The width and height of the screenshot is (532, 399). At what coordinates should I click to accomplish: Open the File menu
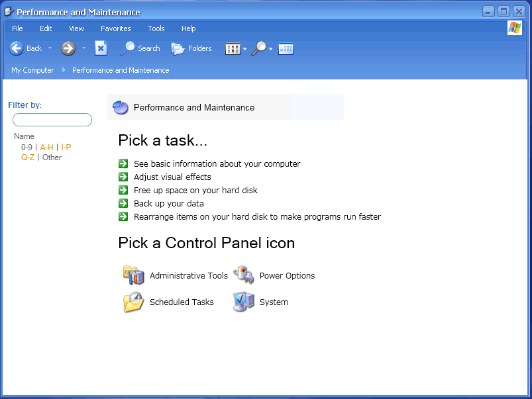(17, 28)
